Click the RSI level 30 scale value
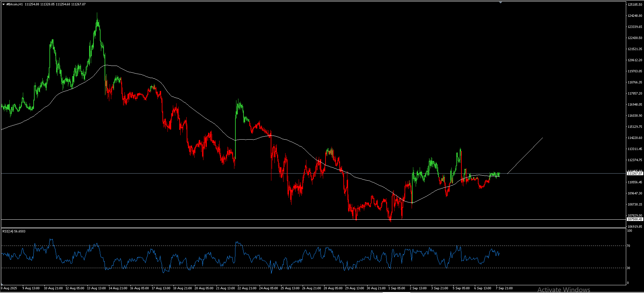 pos(628,268)
